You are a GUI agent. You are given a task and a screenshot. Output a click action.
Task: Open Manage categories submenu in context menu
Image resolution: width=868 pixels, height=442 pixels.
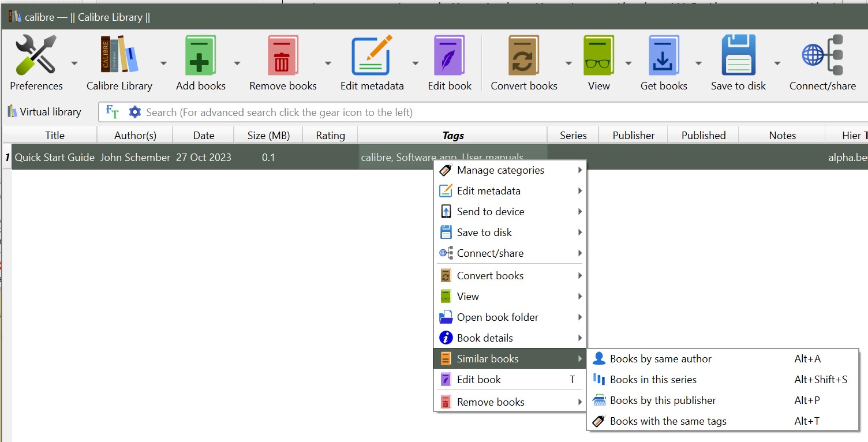click(x=500, y=170)
